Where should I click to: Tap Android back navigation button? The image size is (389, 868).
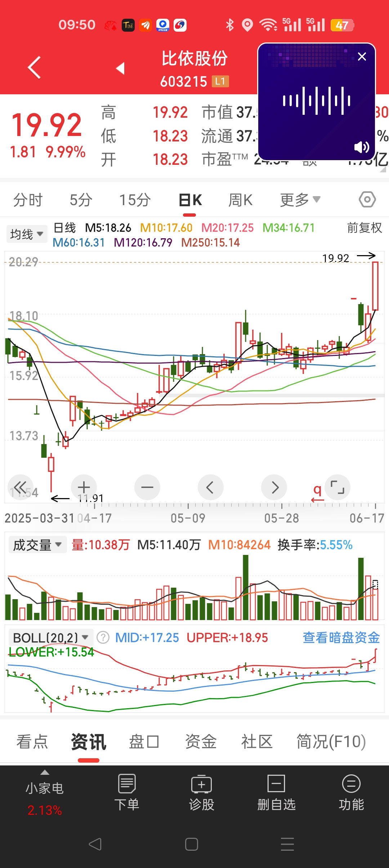pos(95,844)
